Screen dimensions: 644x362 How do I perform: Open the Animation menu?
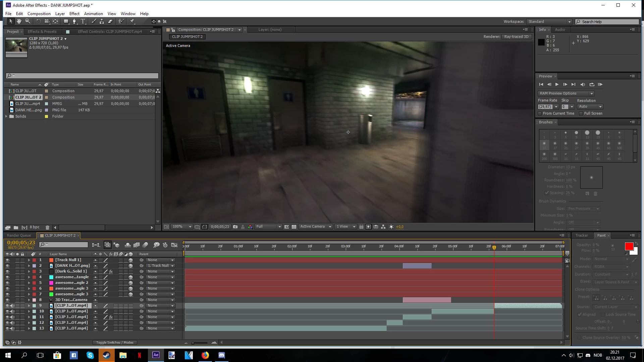click(x=93, y=14)
